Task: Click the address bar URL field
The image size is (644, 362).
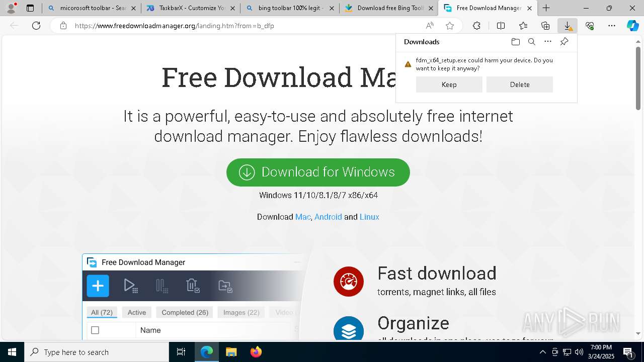Action: (247, 26)
